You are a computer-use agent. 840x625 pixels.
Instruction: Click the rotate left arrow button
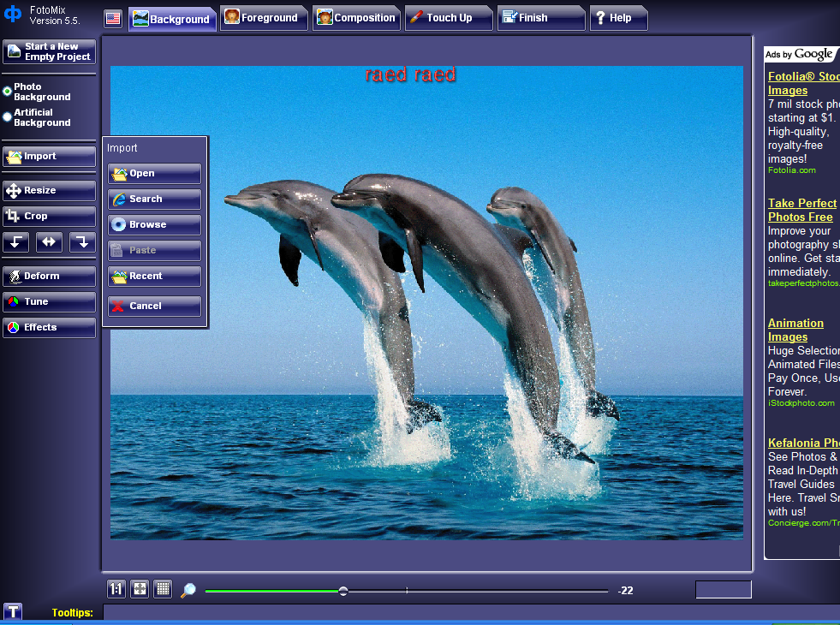pos(15,242)
